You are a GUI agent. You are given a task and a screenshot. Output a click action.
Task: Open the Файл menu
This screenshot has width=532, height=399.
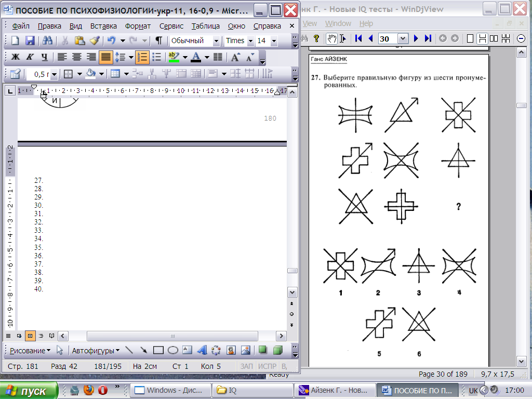(21, 26)
